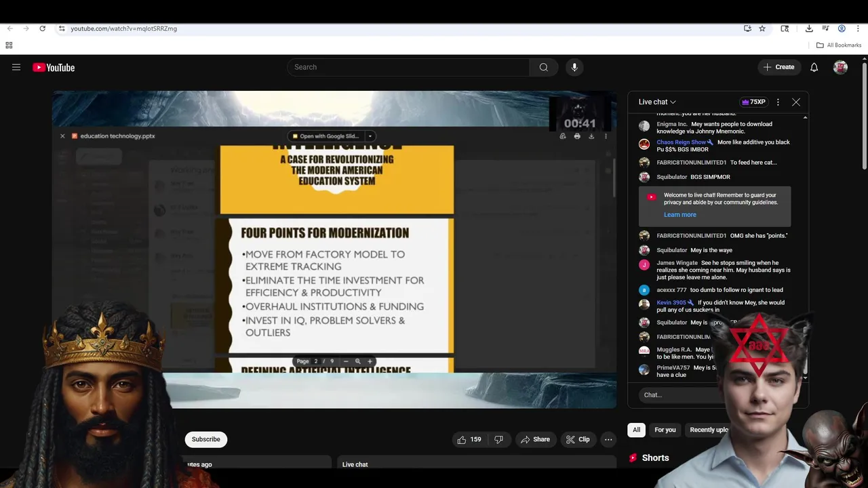
Task: Click zoom out minus in video preview
Action: (346, 361)
